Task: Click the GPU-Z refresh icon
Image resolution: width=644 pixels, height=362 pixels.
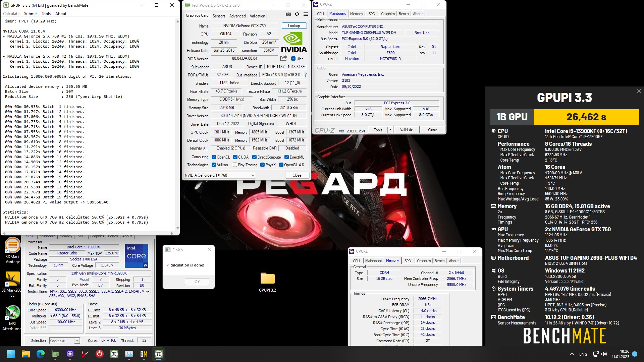Action: click(x=297, y=14)
